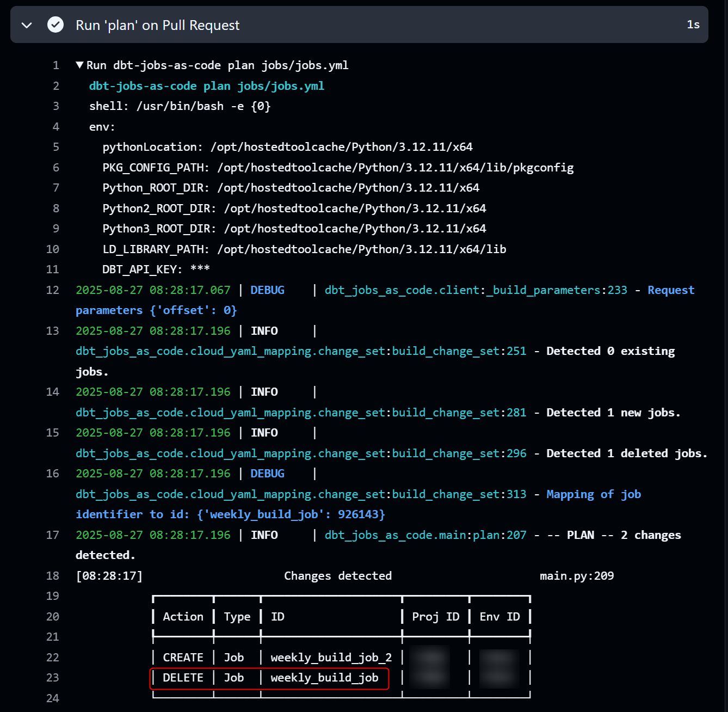
Task: Click the weekly_build_job_2 ID cell
Action: [331, 658]
